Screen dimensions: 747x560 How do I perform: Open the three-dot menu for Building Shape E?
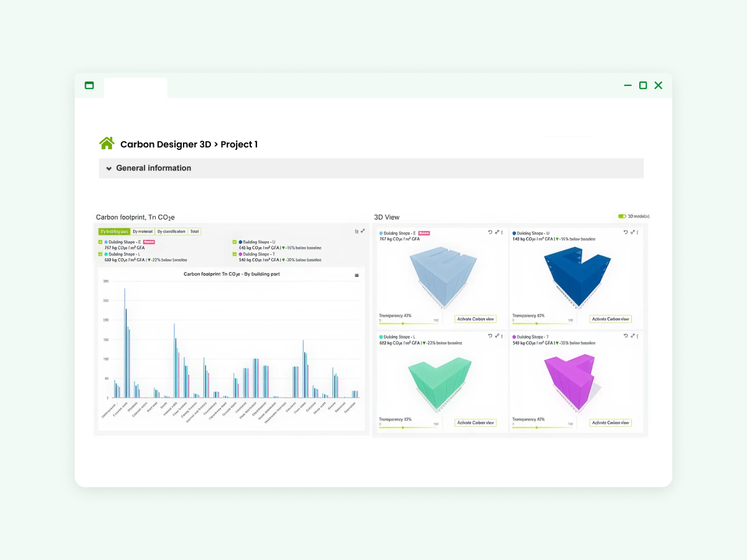point(503,232)
